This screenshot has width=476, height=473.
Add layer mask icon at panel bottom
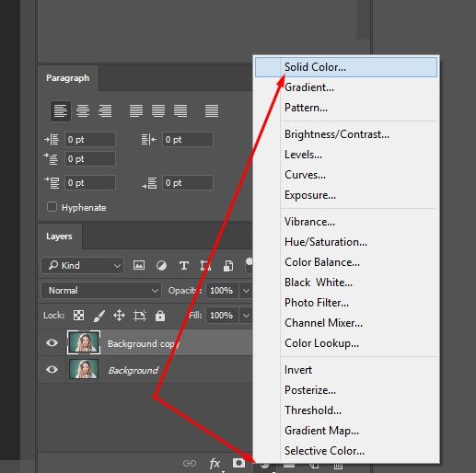pos(238,463)
